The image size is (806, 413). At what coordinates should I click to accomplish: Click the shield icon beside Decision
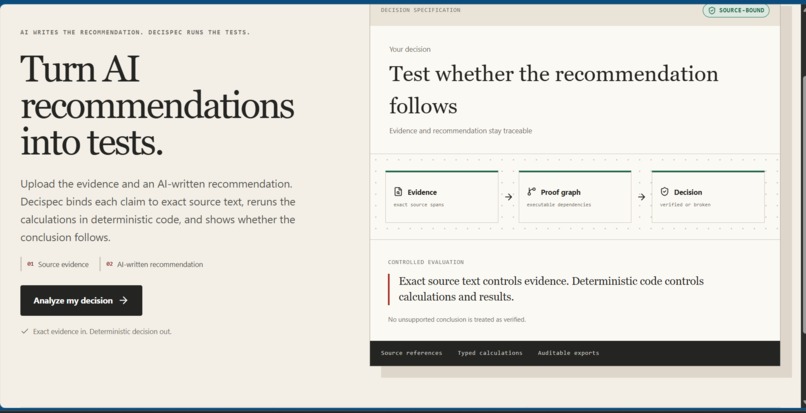(x=665, y=192)
